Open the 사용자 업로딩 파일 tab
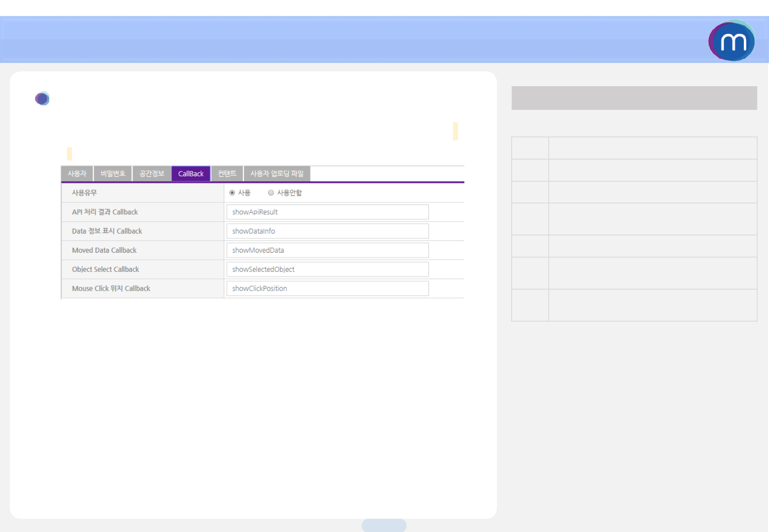This screenshot has height=532, width=769. (277, 173)
